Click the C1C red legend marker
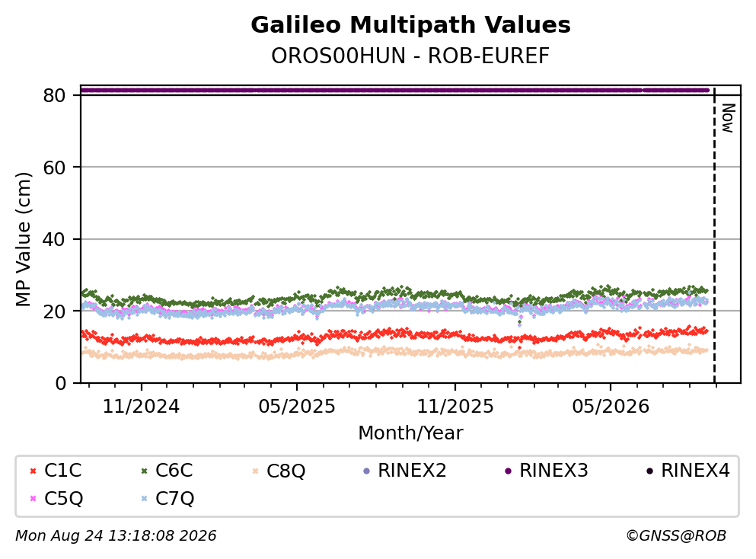 coord(33,471)
